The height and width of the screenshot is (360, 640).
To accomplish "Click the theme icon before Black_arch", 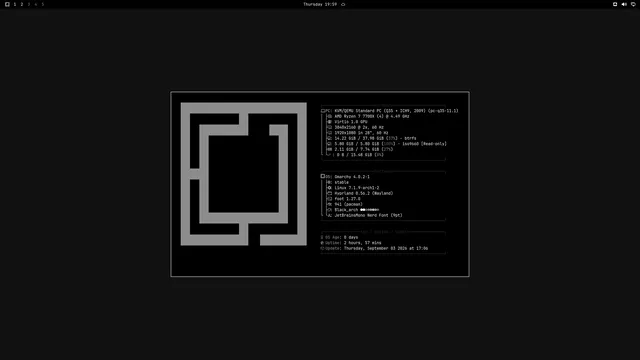I will pyautogui.click(x=330, y=210).
